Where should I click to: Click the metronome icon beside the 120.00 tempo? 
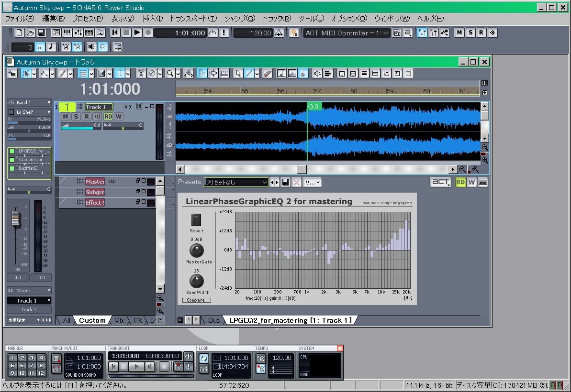pos(279,33)
